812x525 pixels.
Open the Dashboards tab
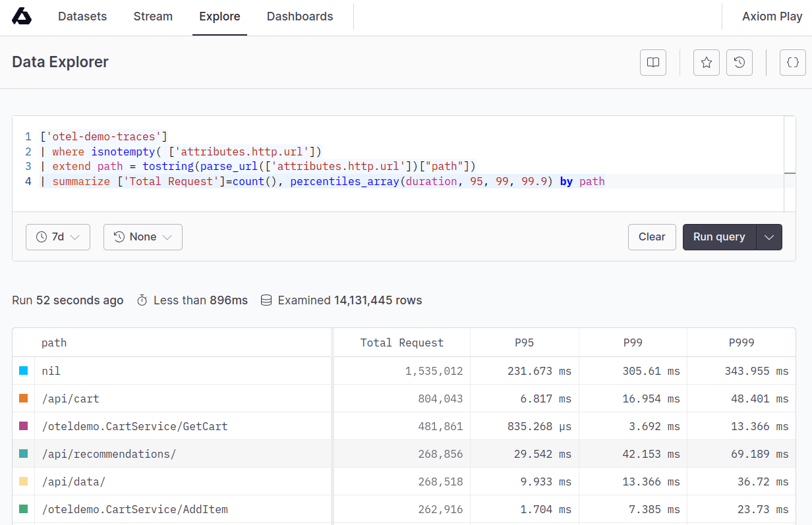point(300,16)
